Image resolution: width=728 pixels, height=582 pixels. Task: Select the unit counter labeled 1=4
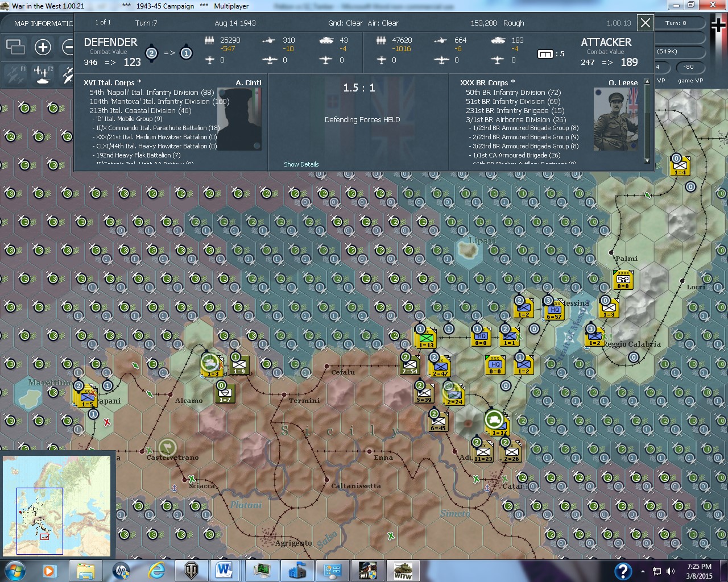click(680, 166)
